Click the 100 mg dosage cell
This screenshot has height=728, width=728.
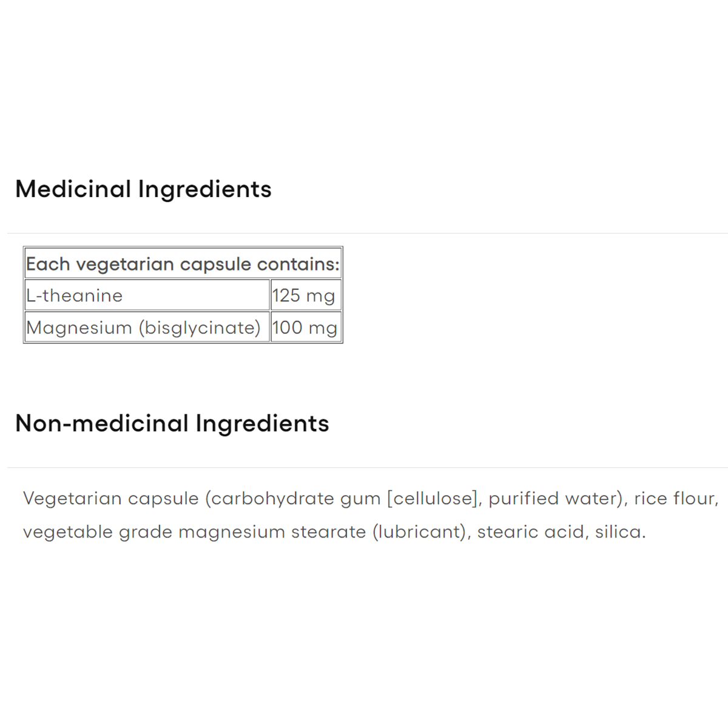pos(305,328)
